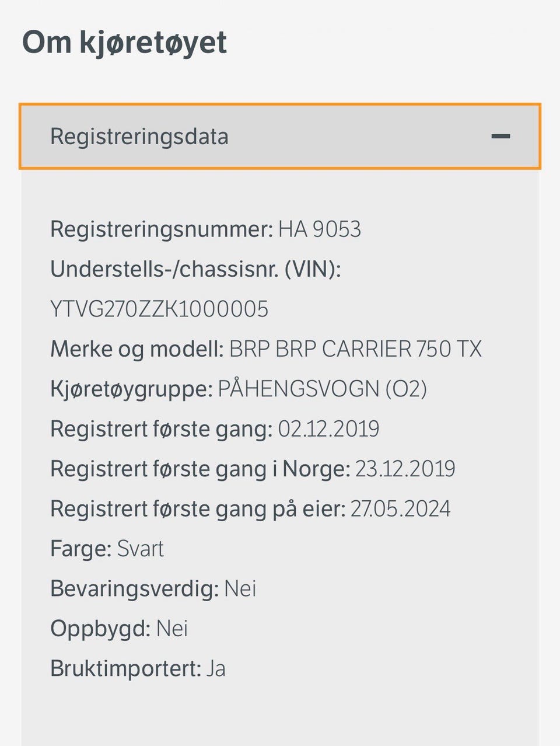Select the VIN value YTVG270ZZK1000005
Image resolution: width=560 pixels, height=746 pixels.
point(159,309)
